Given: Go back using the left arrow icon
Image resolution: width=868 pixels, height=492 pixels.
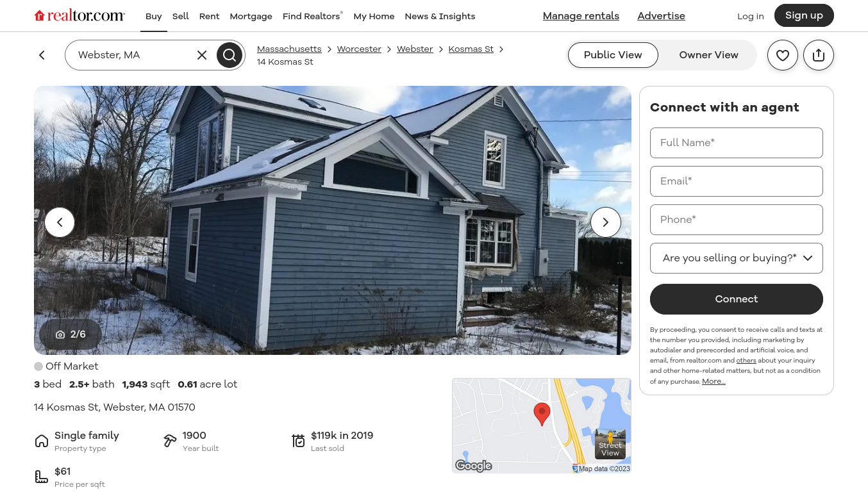Looking at the screenshot, I should [42, 55].
